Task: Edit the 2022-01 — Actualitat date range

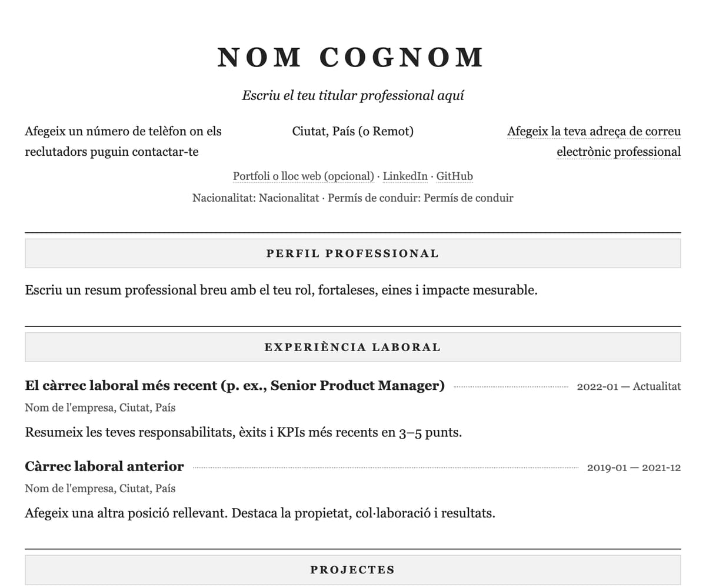Action: tap(628, 387)
